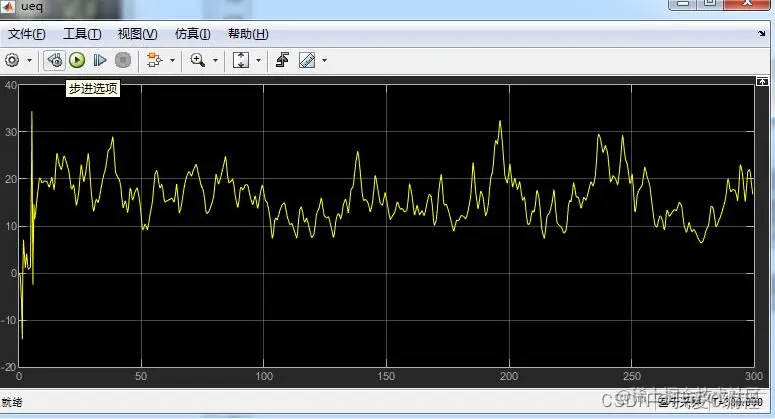775x419 pixels.
Task: Click the ueq window title
Action: (32, 7)
